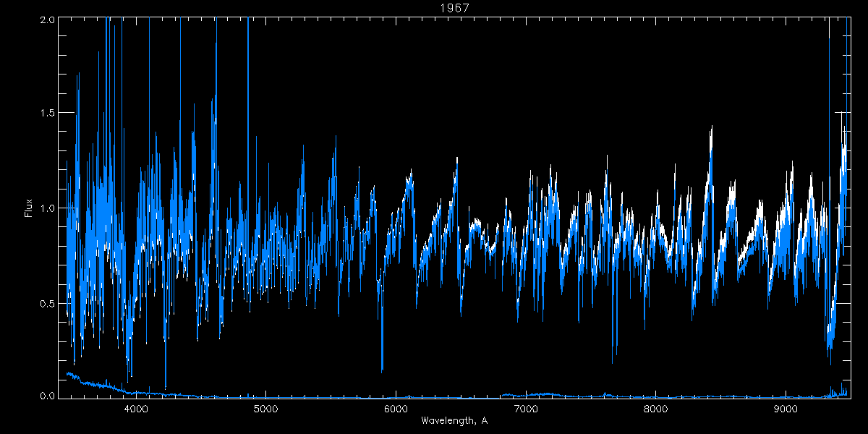Click the 6000 wavelength tick label
The height and width of the screenshot is (434, 868).
click(396, 409)
